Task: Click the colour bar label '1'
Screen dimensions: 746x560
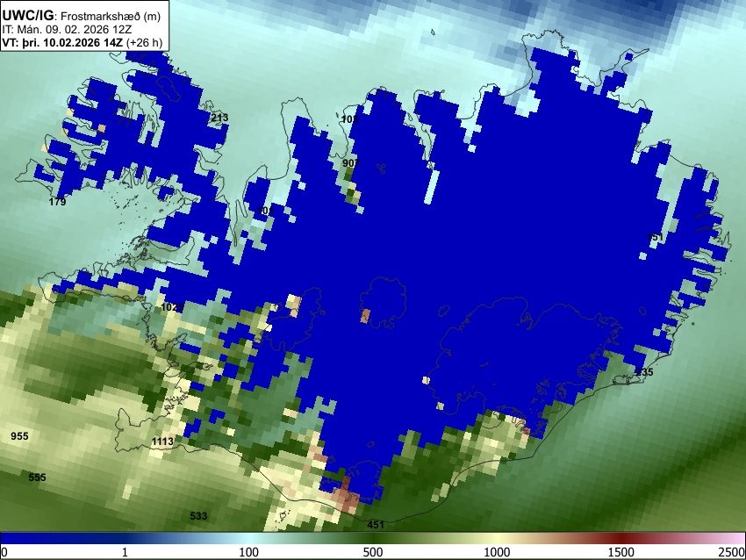Action: [x=125, y=552]
